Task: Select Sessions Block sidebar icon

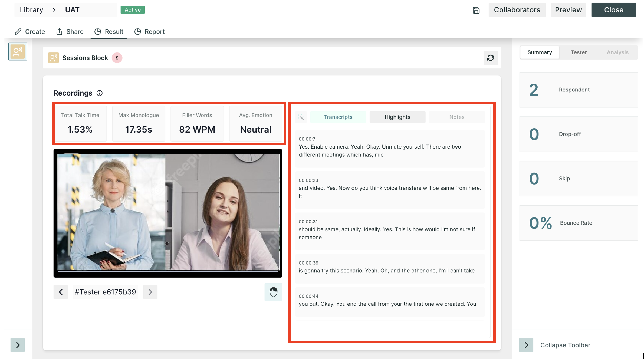Action: pos(18,51)
